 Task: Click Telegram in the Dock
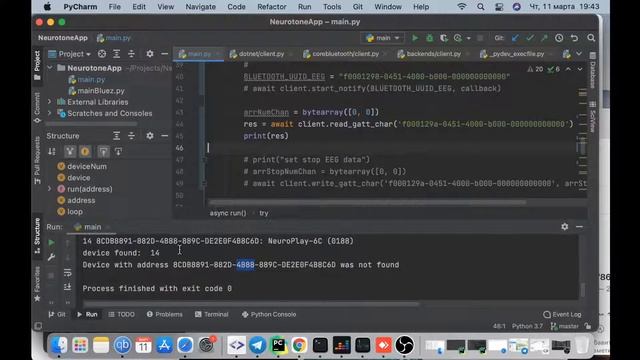[257, 345]
